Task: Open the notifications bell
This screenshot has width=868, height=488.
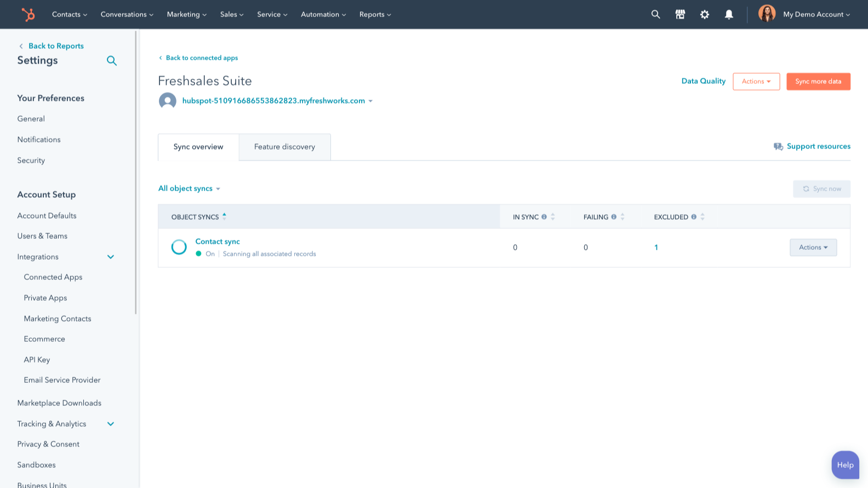Action: pos(729,14)
